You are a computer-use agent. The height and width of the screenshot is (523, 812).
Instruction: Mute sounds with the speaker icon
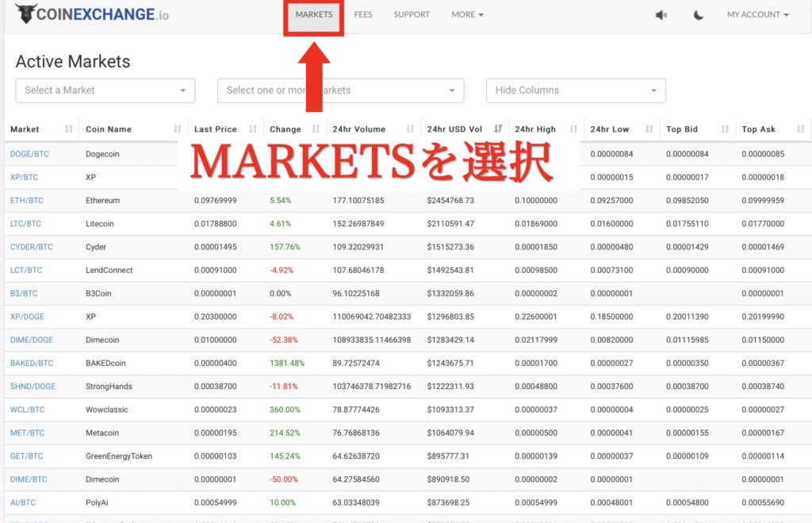point(661,15)
